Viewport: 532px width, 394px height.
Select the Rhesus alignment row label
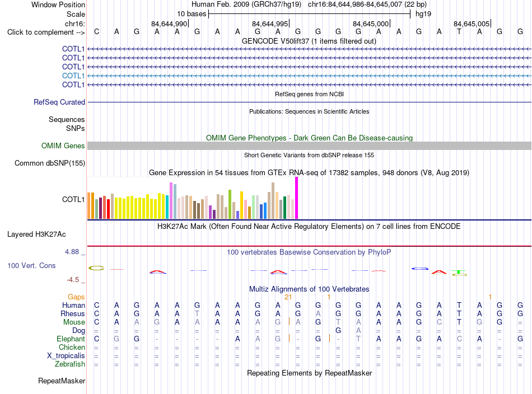73,313
